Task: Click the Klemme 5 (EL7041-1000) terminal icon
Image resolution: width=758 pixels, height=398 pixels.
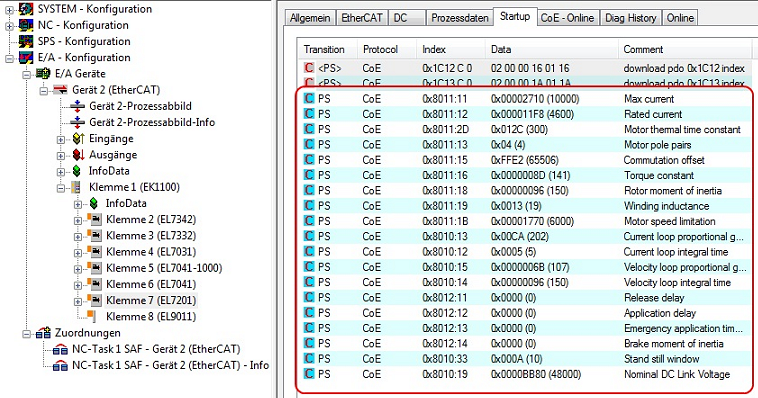Action: 95,268
